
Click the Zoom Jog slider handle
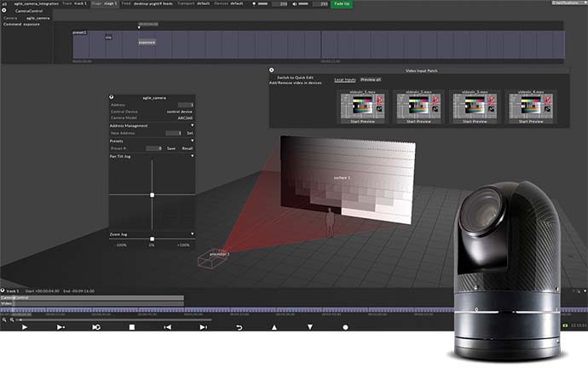pyautogui.click(x=152, y=239)
